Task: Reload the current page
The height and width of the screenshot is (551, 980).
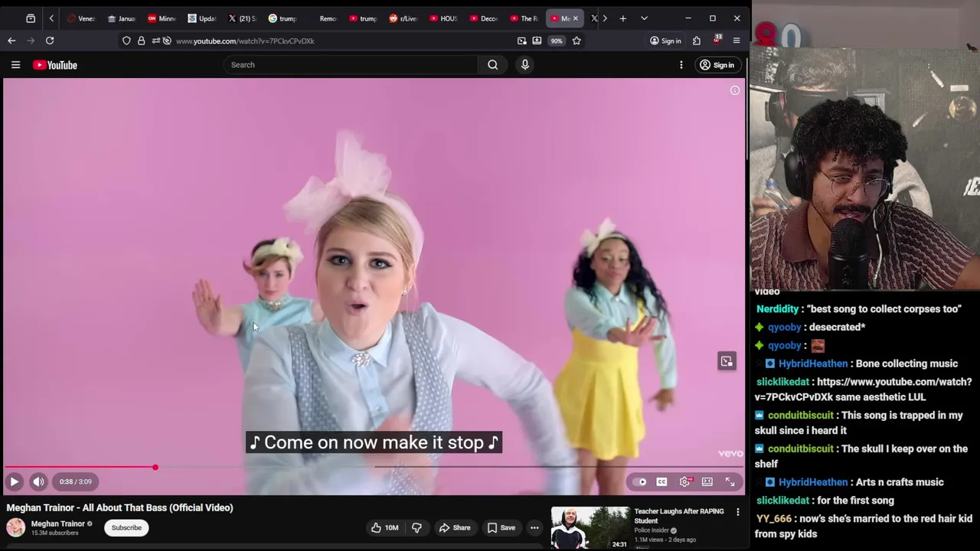Action: 50,41
